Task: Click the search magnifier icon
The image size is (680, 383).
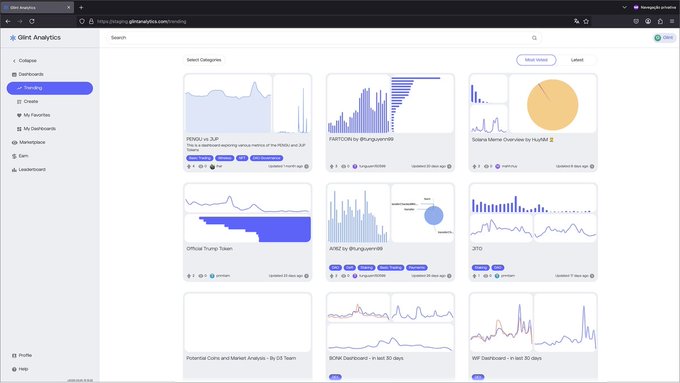Action: [x=534, y=38]
